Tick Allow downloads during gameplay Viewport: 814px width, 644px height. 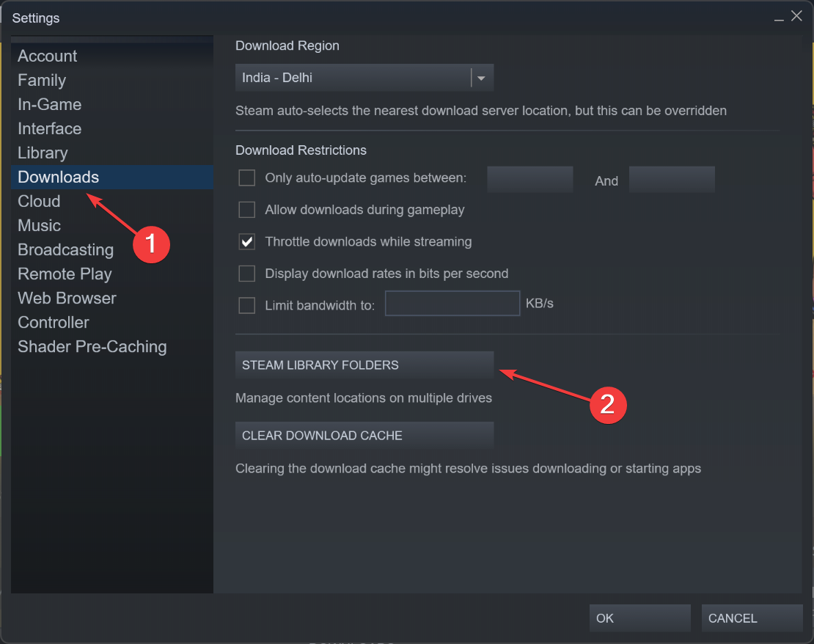point(246,210)
